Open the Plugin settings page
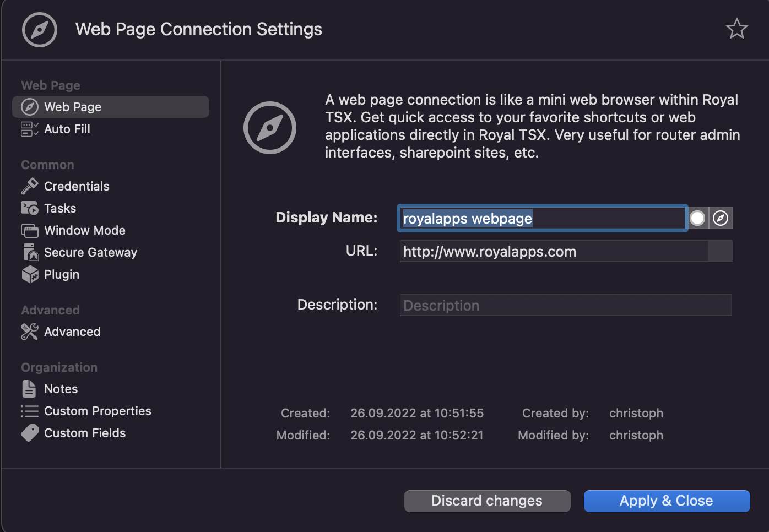The width and height of the screenshot is (769, 532). [62, 274]
